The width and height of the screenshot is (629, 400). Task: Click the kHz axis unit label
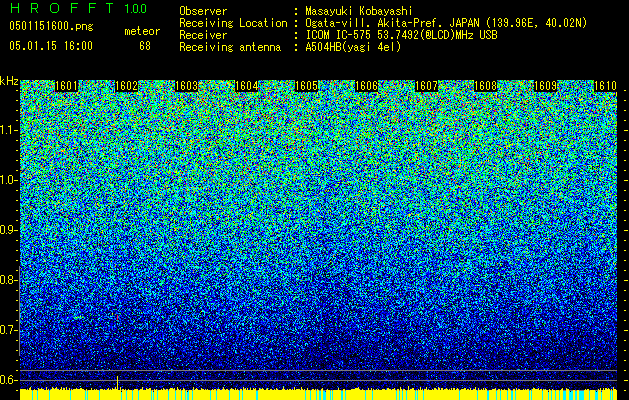[x=9, y=81]
